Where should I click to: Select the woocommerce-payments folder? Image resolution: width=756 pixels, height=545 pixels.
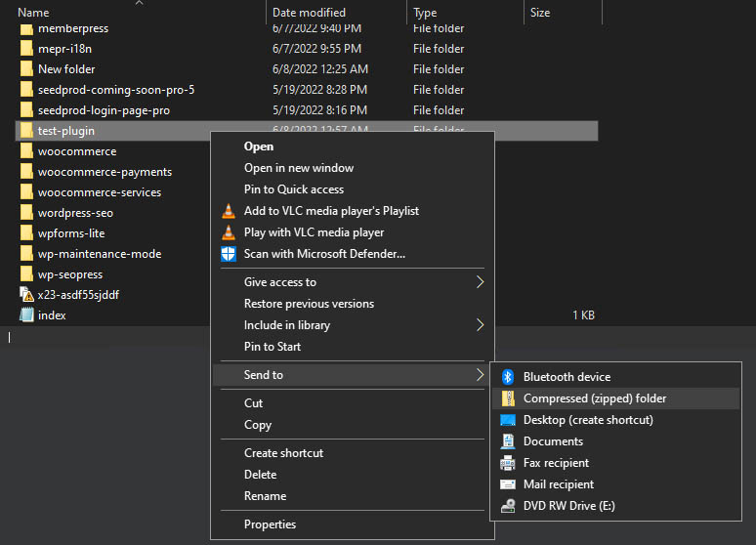105,172
